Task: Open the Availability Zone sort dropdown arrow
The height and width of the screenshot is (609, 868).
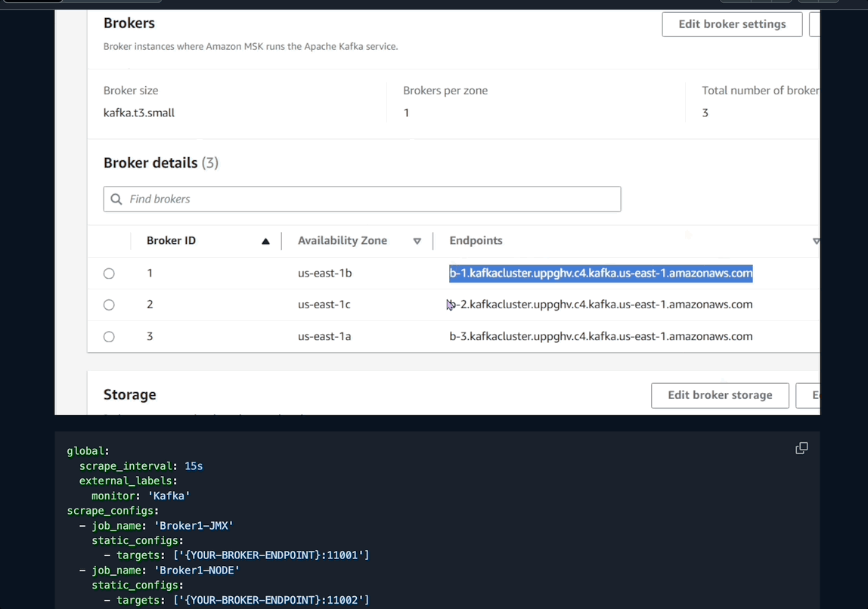Action: (417, 241)
